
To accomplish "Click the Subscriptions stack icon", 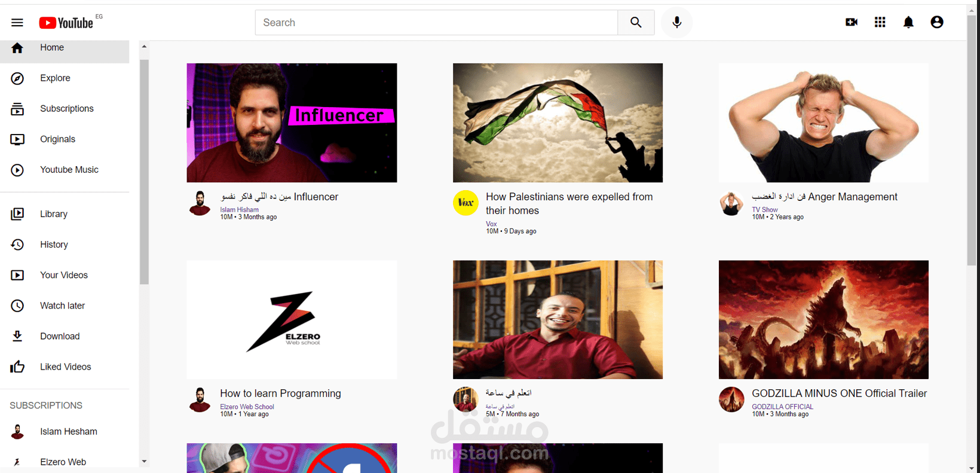I will point(17,109).
